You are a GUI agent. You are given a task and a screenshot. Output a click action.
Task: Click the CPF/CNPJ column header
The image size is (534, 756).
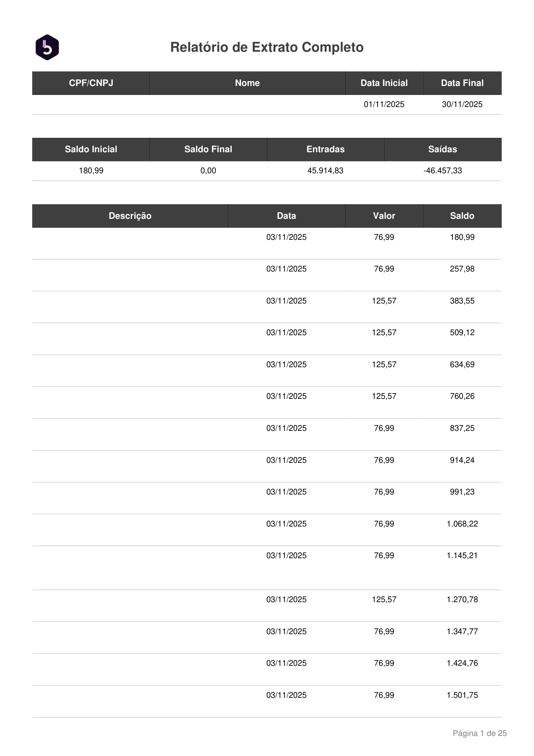coord(91,83)
